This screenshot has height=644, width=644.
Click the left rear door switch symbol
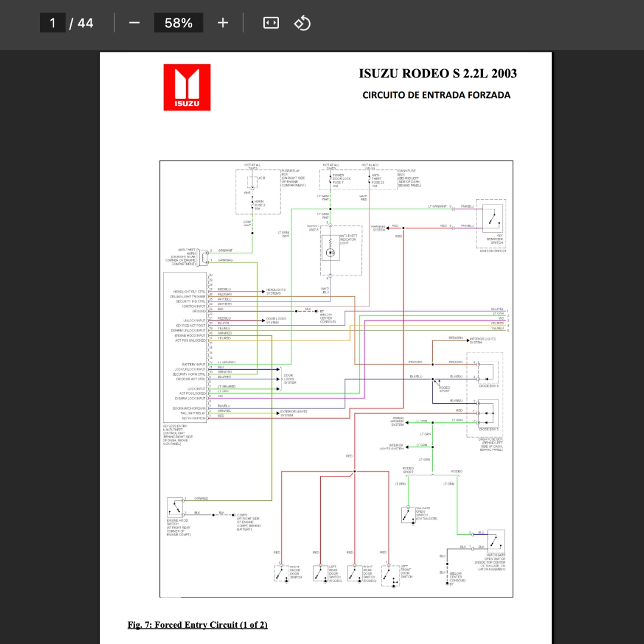click(x=320, y=574)
